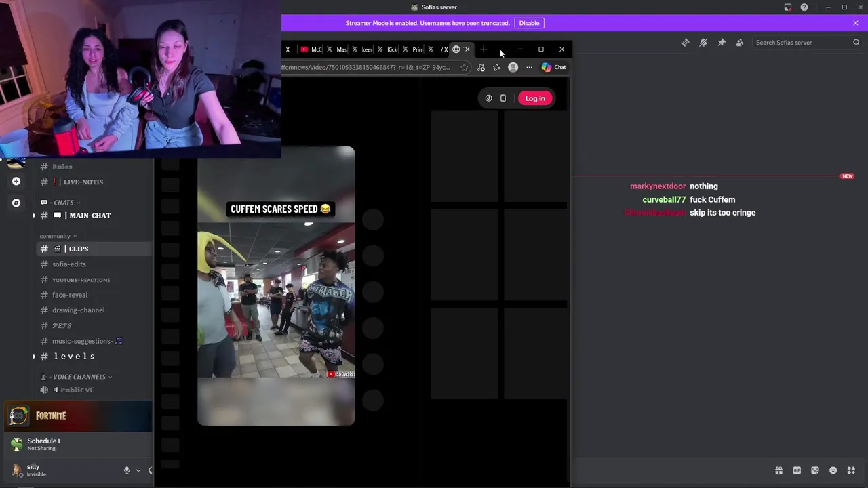
Task: Open Copilot Chat in browser
Action: (553, 68)
